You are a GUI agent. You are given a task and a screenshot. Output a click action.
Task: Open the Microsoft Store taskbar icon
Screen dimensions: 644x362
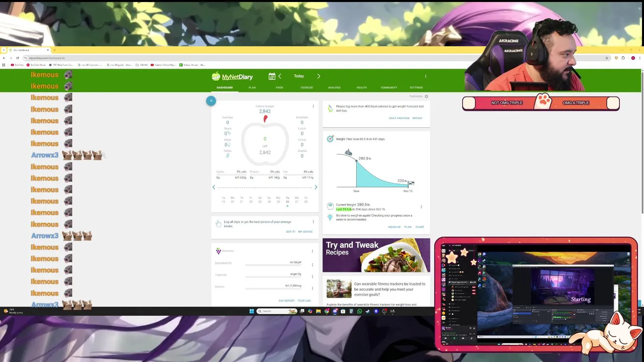[343, 311]
